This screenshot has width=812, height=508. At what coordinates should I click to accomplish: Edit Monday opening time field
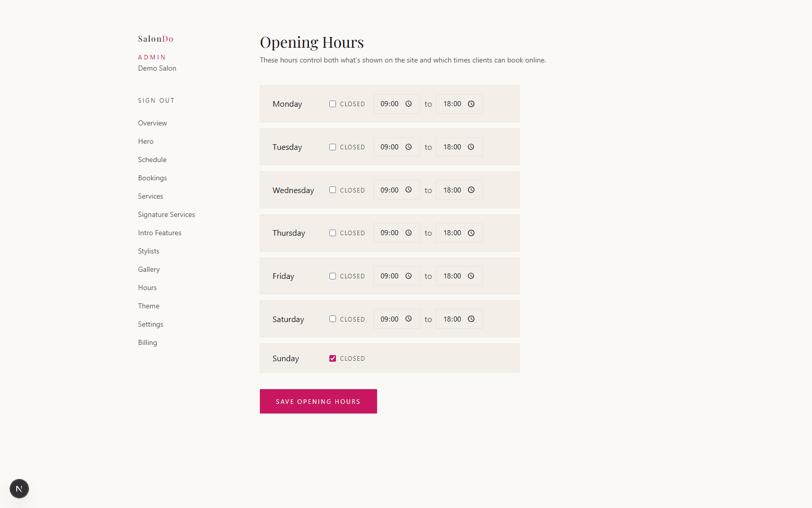tap(396, 104)
